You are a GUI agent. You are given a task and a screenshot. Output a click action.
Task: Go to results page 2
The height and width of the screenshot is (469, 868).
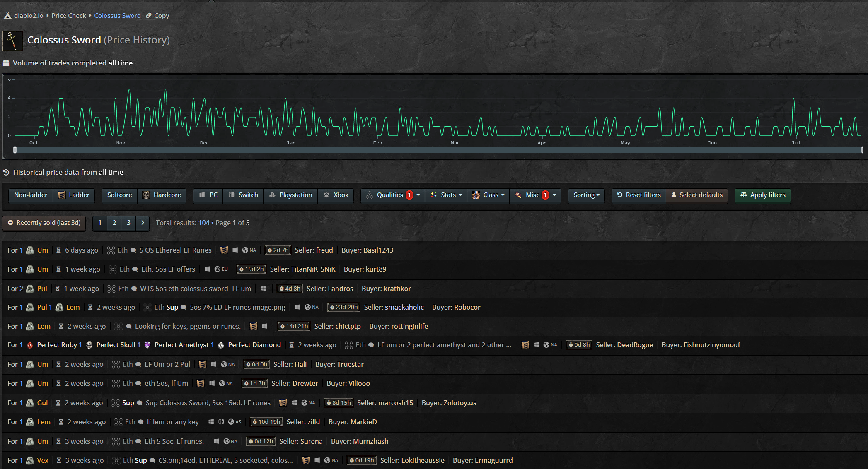click(x=114, y=223)
